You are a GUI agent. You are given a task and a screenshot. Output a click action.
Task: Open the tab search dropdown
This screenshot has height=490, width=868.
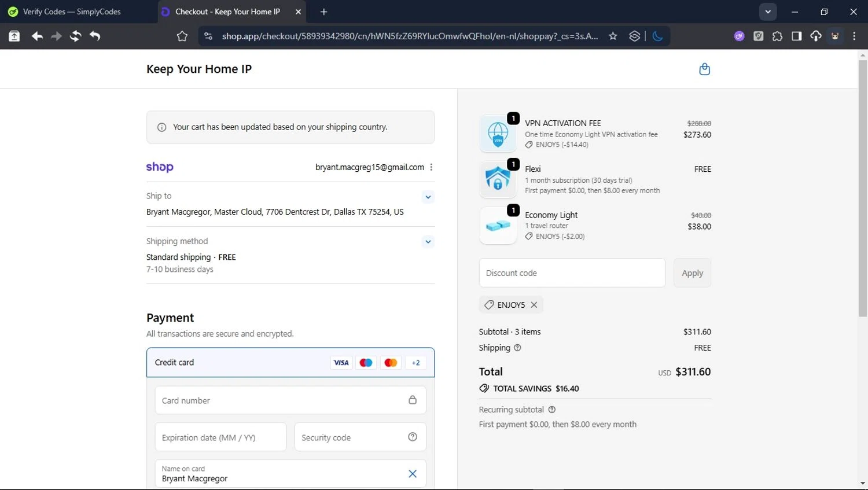click(x=768, y=12)
